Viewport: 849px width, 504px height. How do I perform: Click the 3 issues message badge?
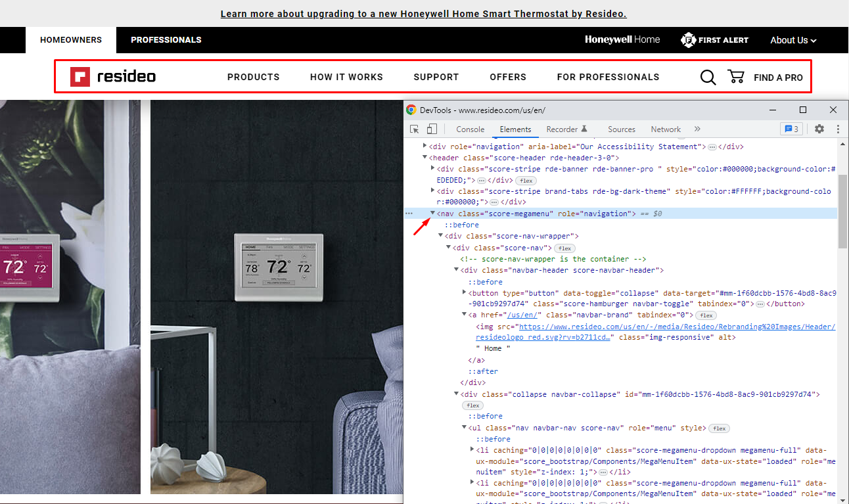click(791, 129)
